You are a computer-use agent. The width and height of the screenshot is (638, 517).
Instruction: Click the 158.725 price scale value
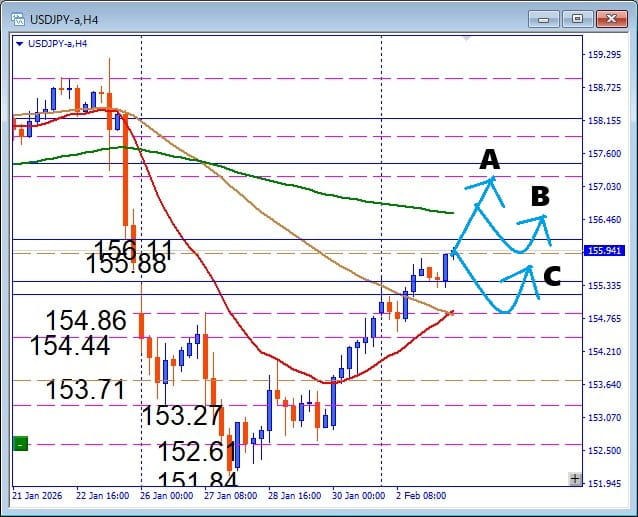pos(605,87)
